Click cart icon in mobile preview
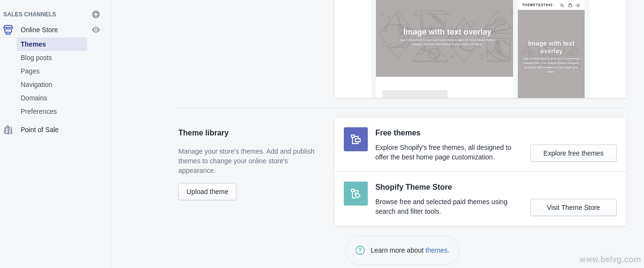 [x=570, y=5]
